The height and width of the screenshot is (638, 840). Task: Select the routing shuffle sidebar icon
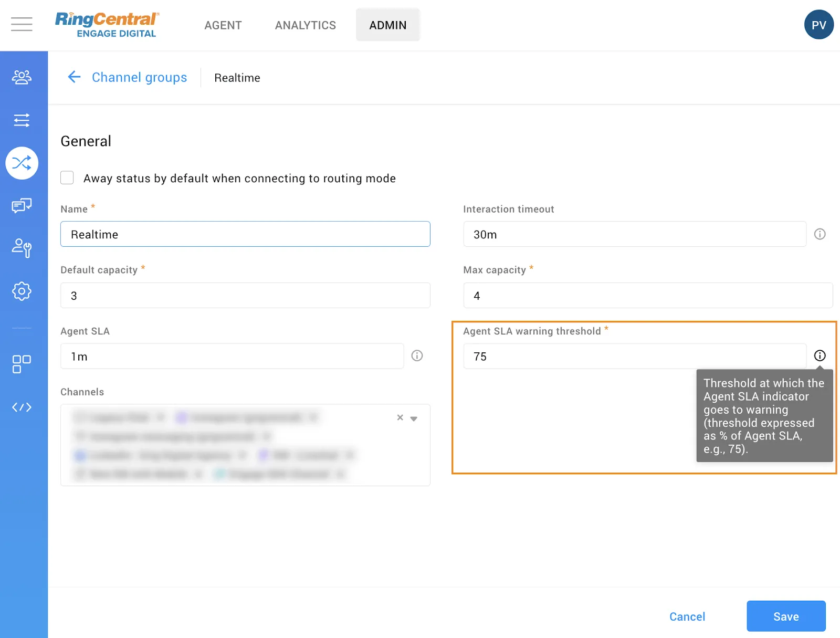(22, 163)
